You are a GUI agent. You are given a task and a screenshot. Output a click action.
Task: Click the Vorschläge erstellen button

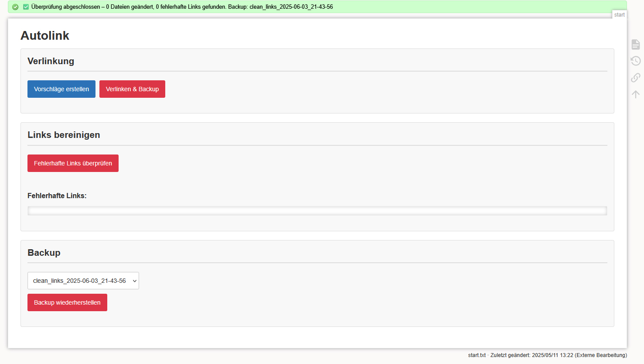point(61,89)
